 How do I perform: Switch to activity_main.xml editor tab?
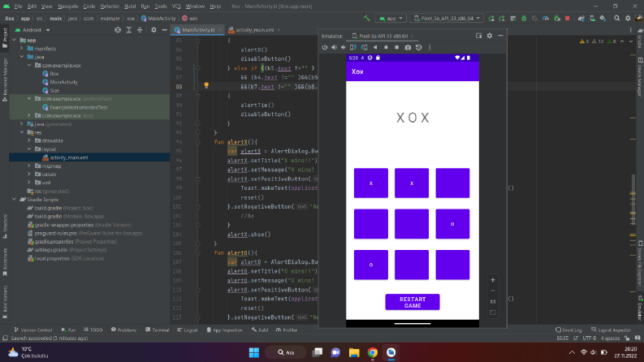[x=254, y=30]
